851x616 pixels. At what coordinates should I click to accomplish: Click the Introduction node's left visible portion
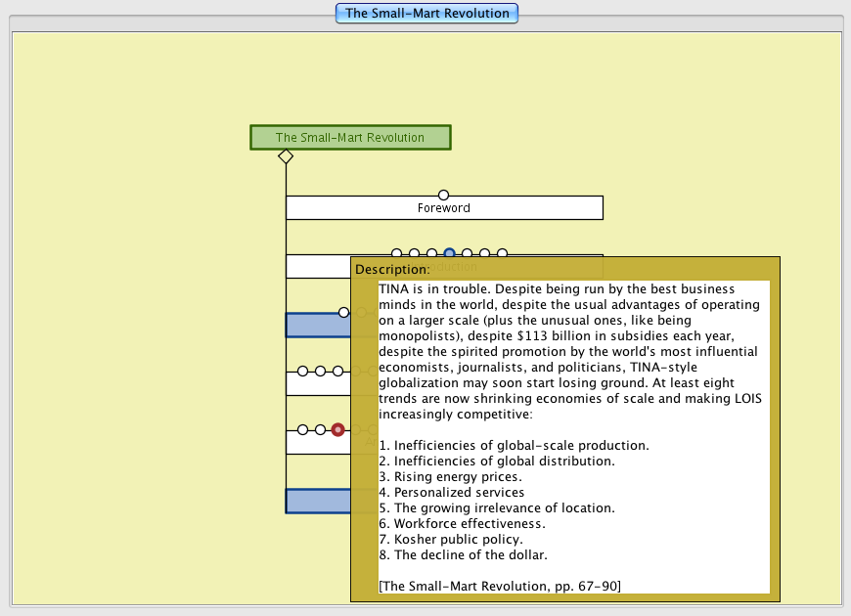[x=317, y=267]
